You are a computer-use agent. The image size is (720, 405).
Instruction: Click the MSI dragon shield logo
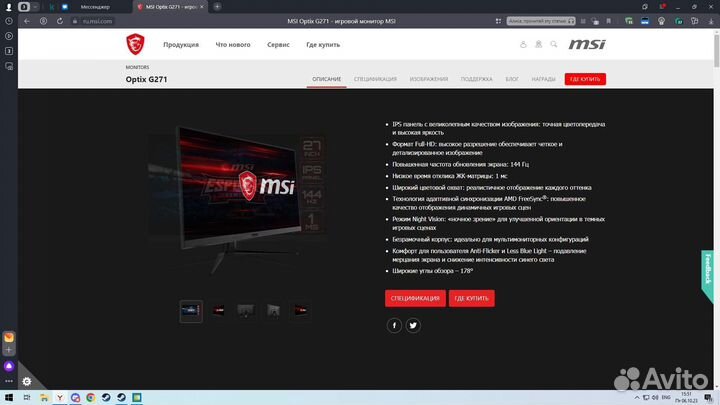[135, 44]
